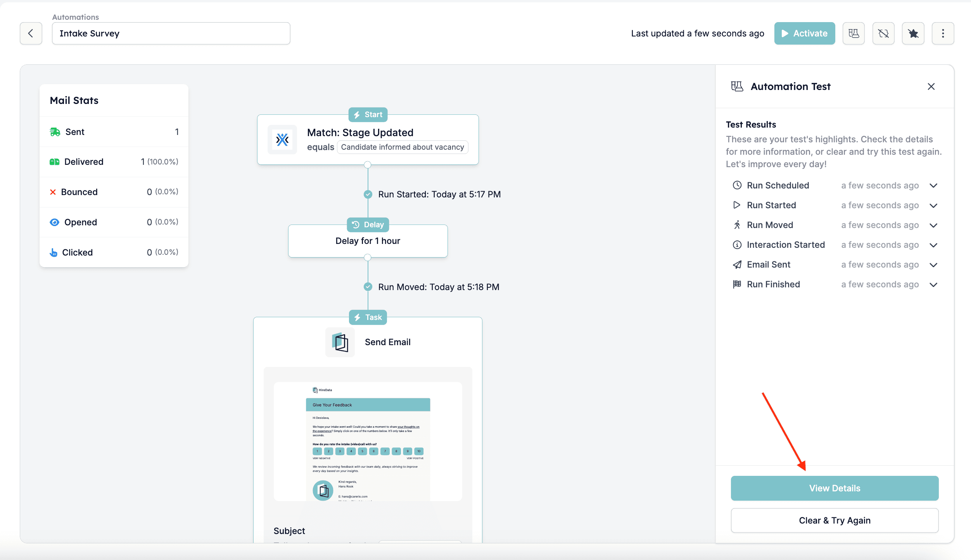971x560 pixels.
Task: Click the Bounced 0 (0.0%) value
Action: coord(162,192)
